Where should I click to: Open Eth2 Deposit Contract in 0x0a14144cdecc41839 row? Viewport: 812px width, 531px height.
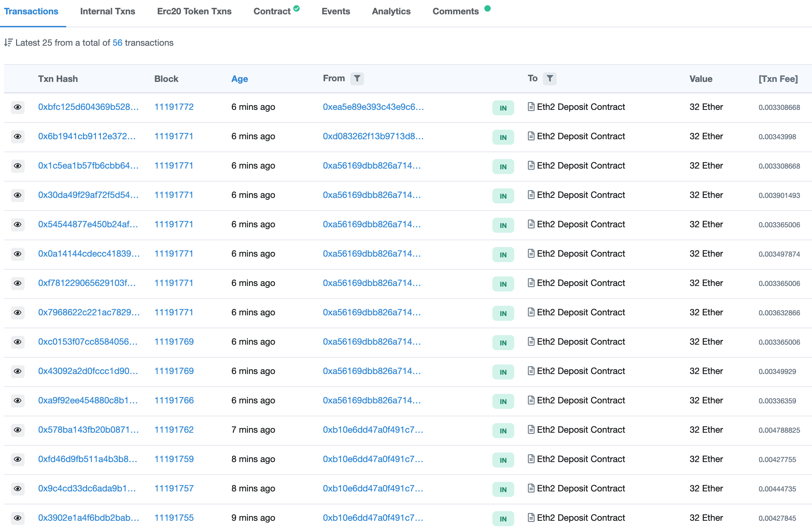[x=581, y=254]
